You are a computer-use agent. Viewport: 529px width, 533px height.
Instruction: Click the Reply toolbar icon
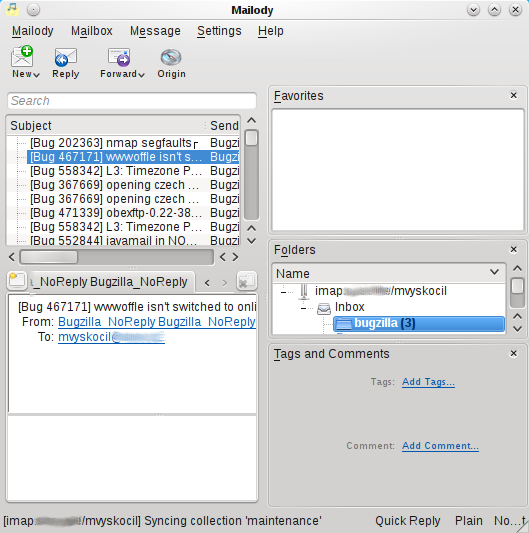pos(66,57)
